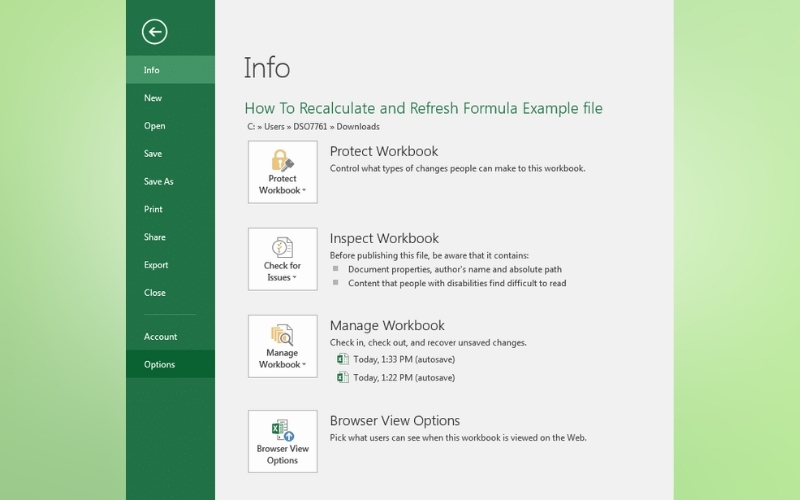Click the Browser View Options Excel icon
Image resolution: width=800 pixels, height=500 pixels.
[x=282, y=430]
